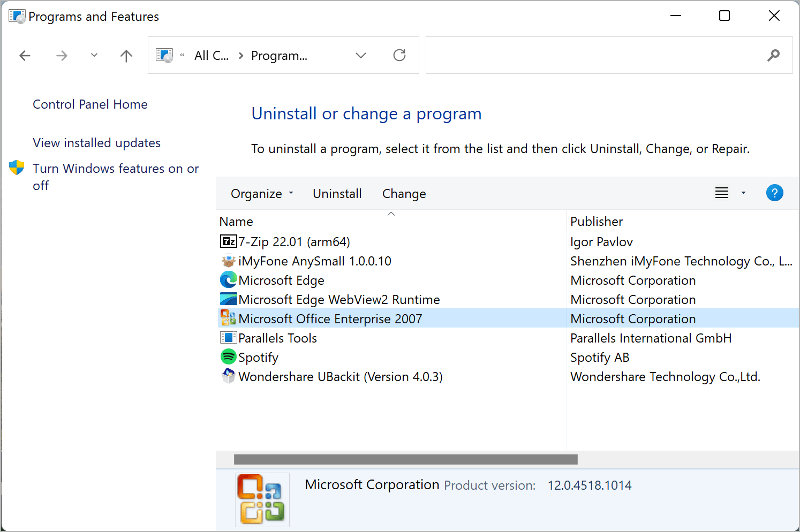Click the horizontal scrollbar thumb
The height and width of the screenshot is (532, 800).
tap(406, 459)
